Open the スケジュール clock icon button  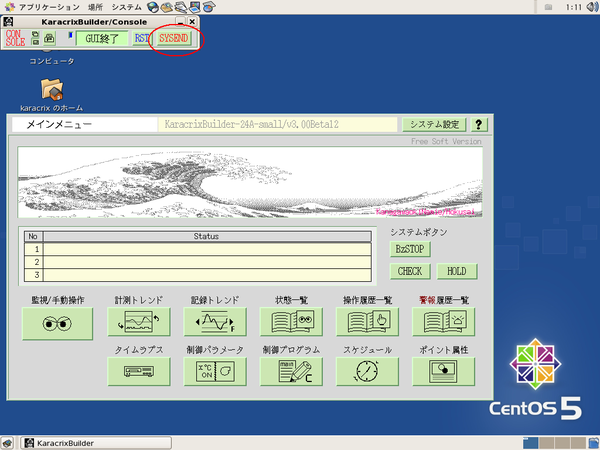[367, 371]
